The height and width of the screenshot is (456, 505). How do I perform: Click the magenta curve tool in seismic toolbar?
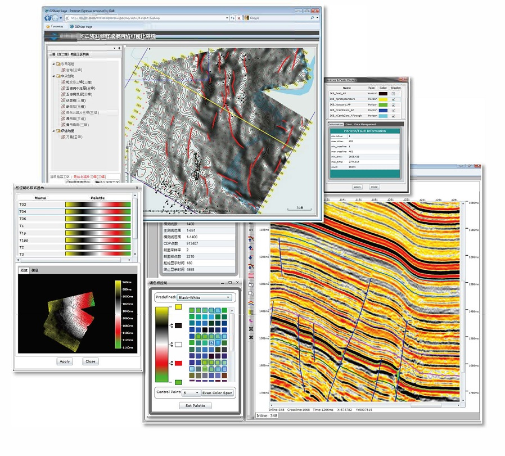(x=251, y=321)
